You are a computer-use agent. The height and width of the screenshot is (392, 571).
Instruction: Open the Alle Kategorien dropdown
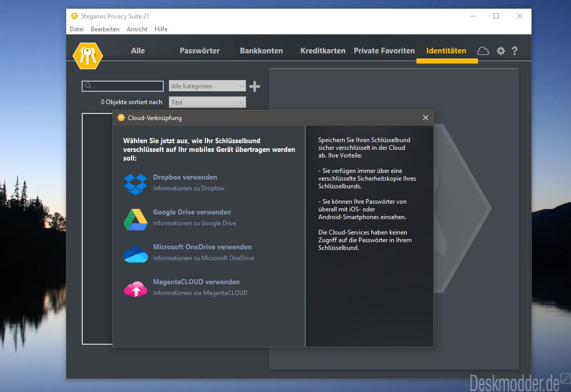pyautogui.click(x=207, y=86)
